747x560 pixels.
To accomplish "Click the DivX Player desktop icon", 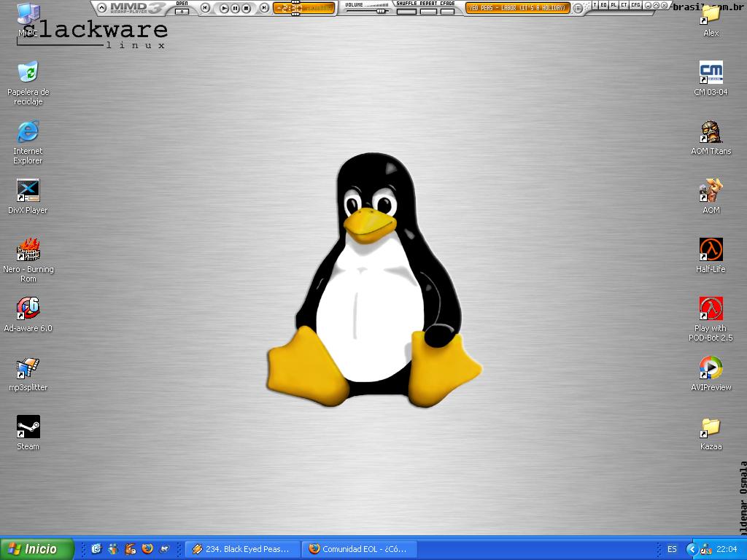I will pyautogui.click(x=28, y=191).
